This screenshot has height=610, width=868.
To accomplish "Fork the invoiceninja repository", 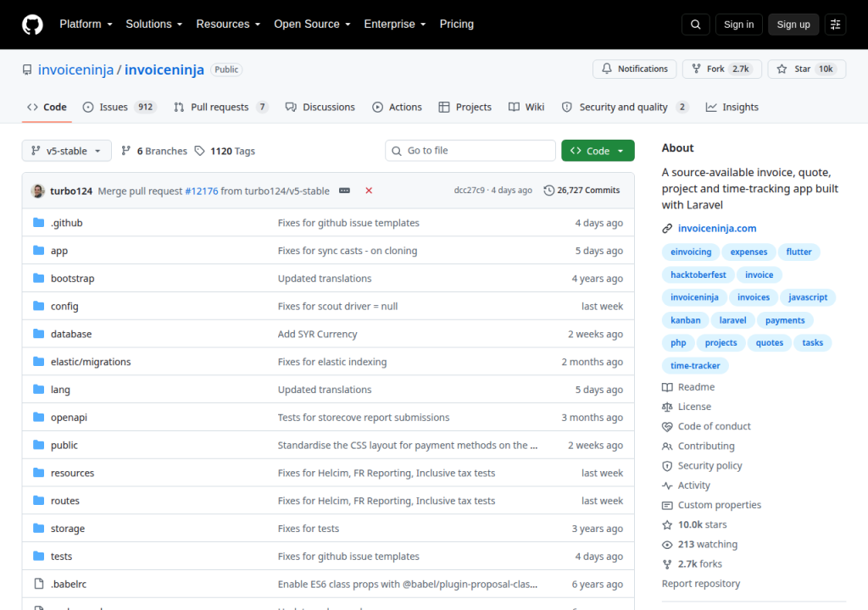I will [x=722, y=69].
